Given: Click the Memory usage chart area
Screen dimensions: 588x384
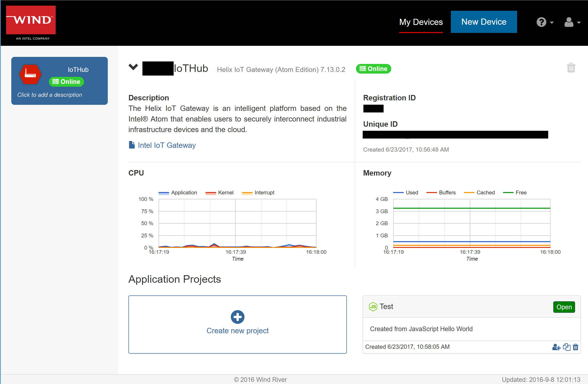Looking at the screenshot, I should coord(472,223).
